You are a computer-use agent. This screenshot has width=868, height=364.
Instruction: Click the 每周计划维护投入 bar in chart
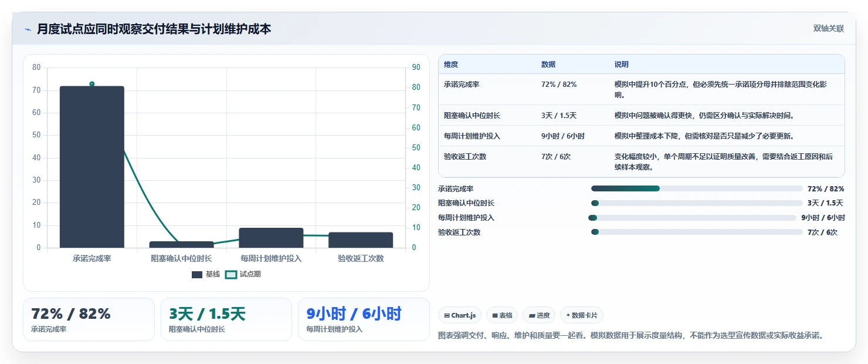[271, 238]
